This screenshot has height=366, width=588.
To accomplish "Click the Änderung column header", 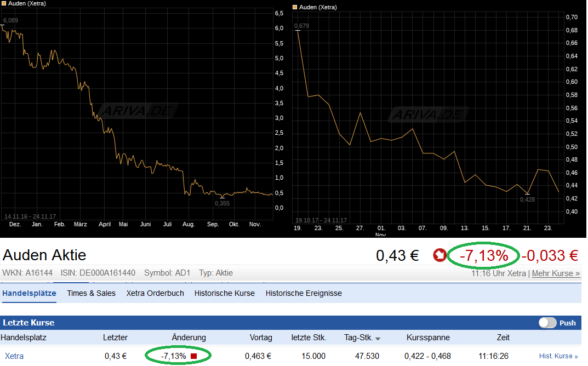I will pos(189,338).
